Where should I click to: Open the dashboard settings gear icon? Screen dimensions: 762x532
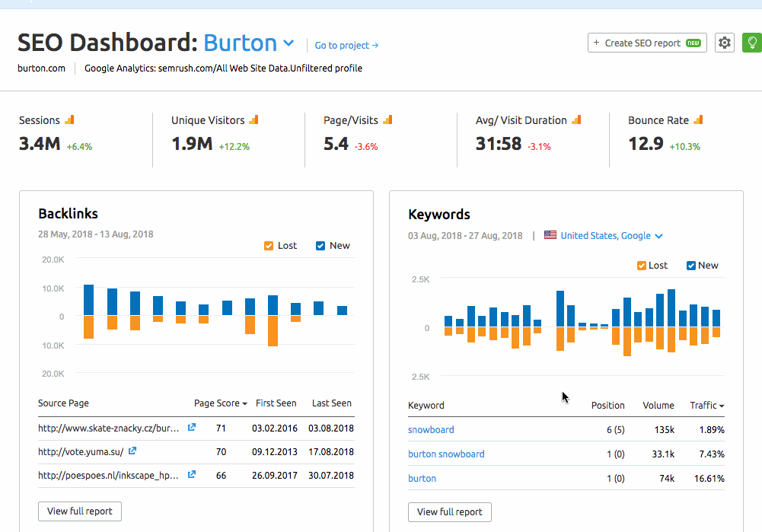pos(724,43)
